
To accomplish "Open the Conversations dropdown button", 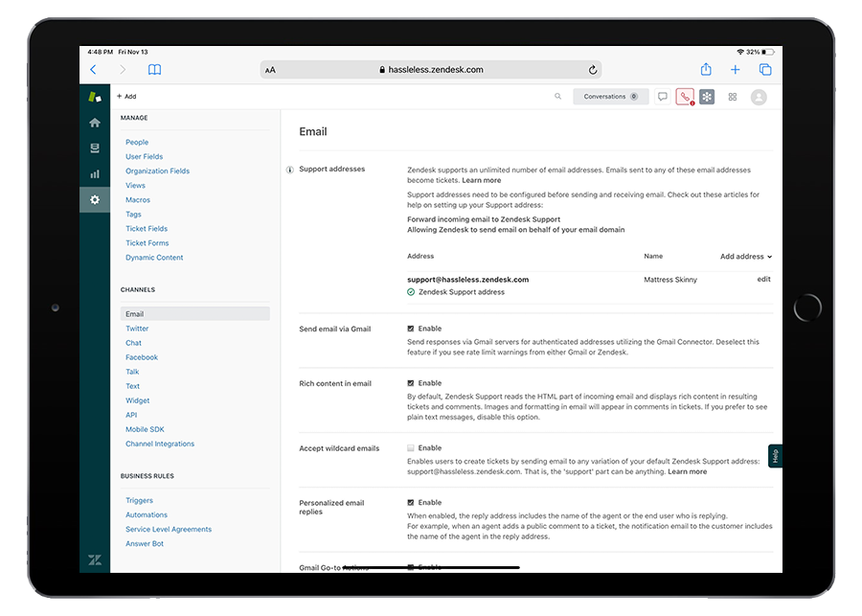I will point(611,96).
